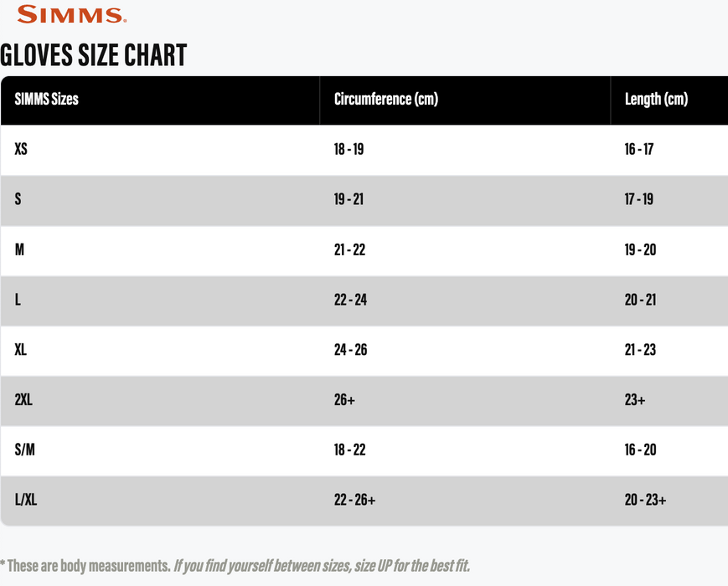Select the SIMMS Sizes column header
Screen dimensions: 728x586
point(47,99)
